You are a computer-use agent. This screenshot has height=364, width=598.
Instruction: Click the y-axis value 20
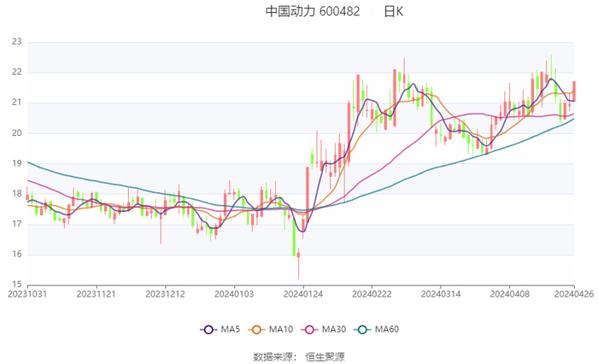17,133
